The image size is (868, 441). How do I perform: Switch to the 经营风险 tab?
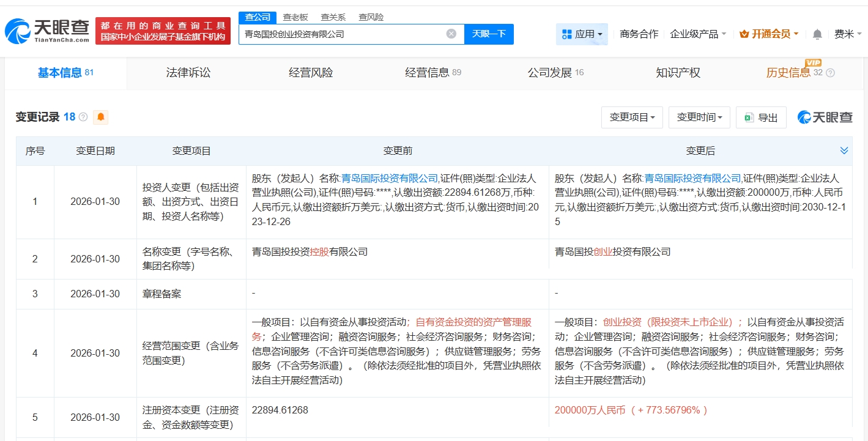tap(311, 73)
